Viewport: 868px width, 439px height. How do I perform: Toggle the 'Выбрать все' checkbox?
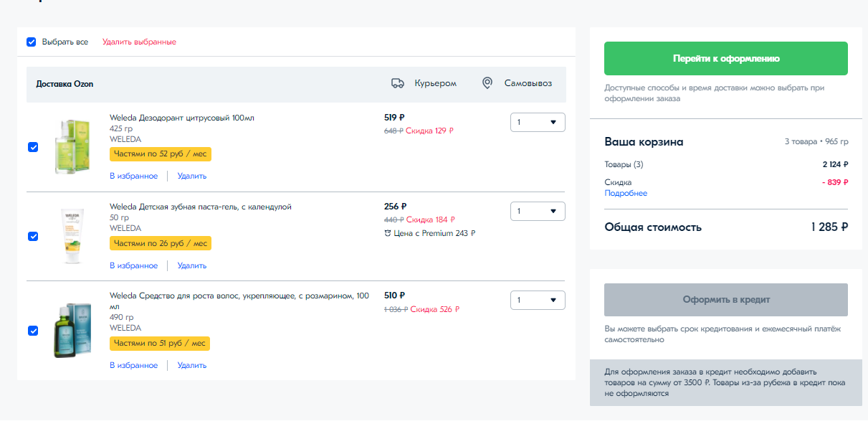(32, 42)
